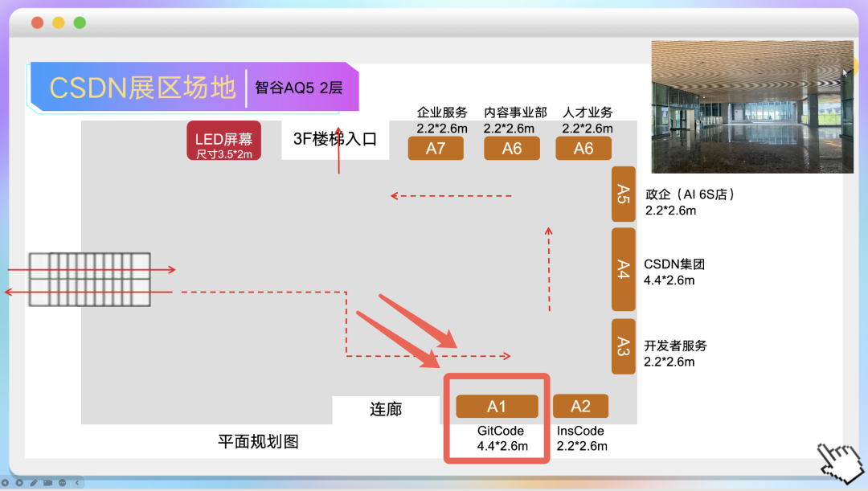
Task: Select booth A7 under 企业服务
Action: click(x=436, y=148)
